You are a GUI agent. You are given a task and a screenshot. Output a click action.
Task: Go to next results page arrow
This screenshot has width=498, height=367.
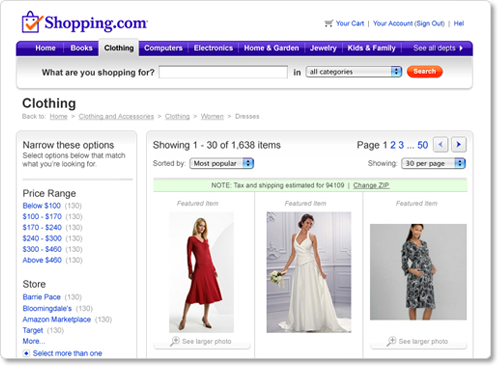tap(459, 145)
